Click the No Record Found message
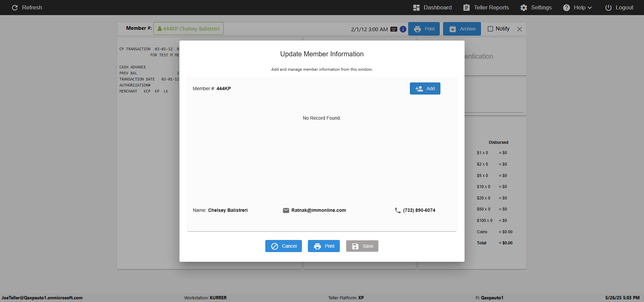644x302 pixels. click(322, 118)
